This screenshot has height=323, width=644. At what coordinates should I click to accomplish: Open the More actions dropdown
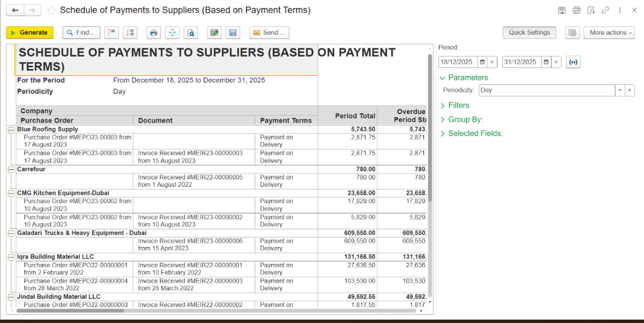(609, 33)
